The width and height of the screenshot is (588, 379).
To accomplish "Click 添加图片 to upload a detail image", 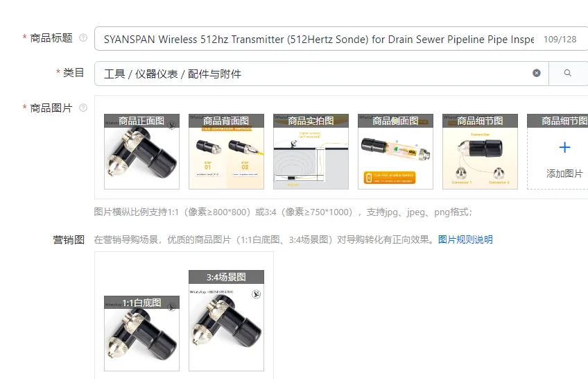I will [x=564, y=174].
